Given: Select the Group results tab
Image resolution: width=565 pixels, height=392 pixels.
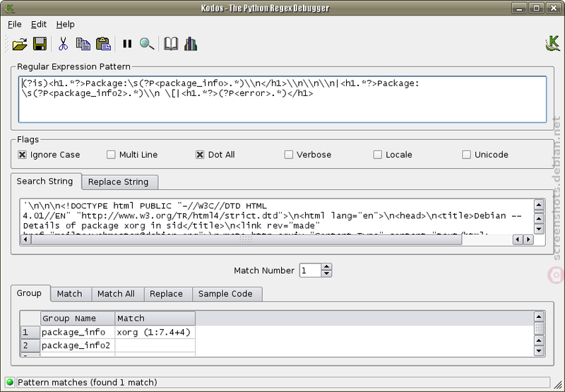Looking at the screenshot, I should (29, 293).
